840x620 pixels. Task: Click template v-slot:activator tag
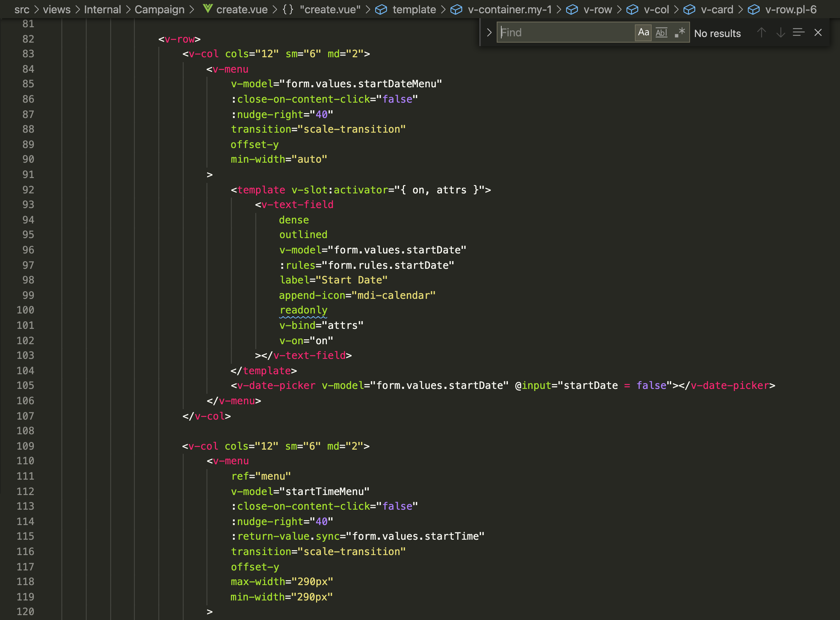click(361, 190)
